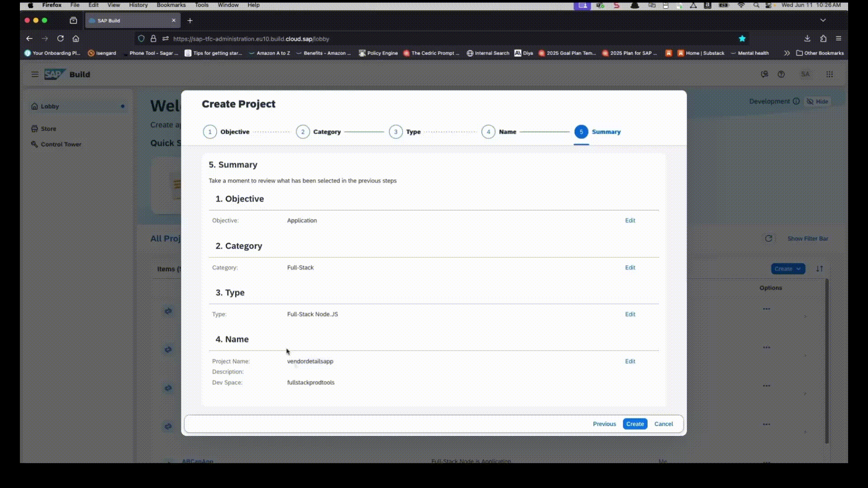Select wizard step 5 Summary
This screenshot has width=868, height=488.
[x=581, y=132]
